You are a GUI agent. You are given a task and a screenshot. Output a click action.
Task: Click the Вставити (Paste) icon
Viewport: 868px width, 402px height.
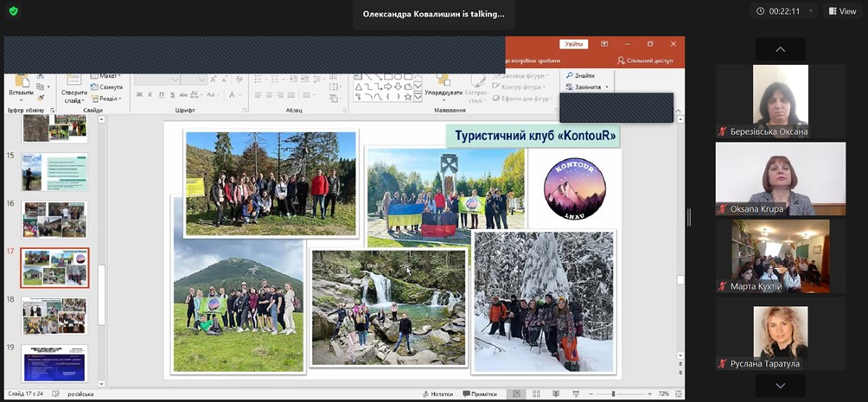point(20,83)
